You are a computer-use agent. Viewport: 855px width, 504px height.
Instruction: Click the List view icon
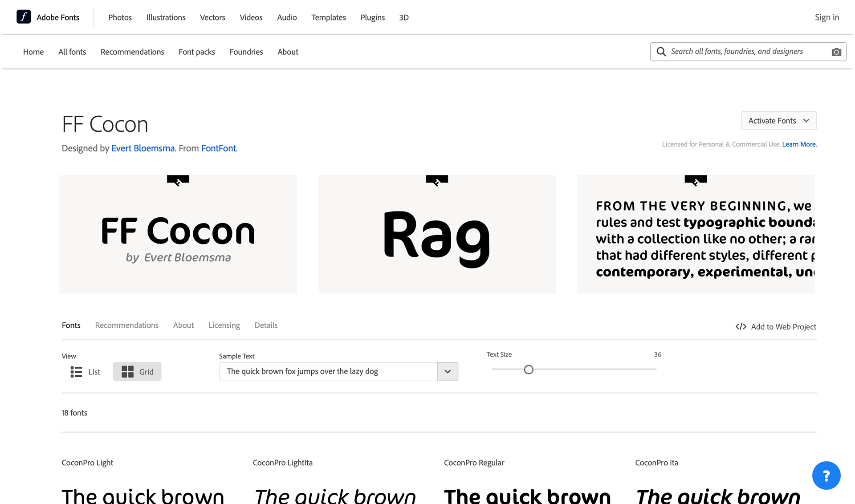coord(76,372)
